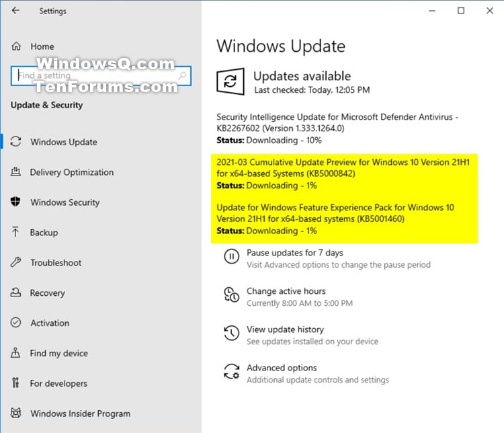Image resolution: width=504 pixels, height=433 pixels.
Task: Click the Recovery icon in sidebar
Action: [x=15, y=292]
